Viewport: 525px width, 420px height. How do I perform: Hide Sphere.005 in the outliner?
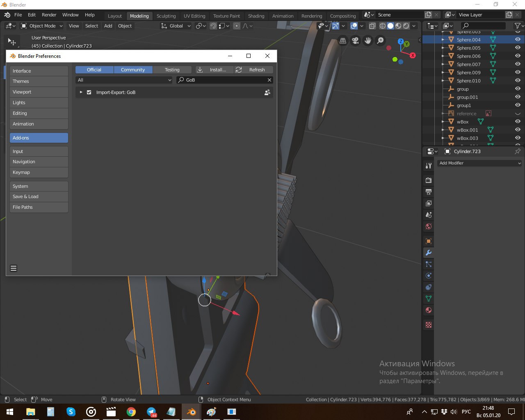pyautogui.click(x=518, y=48)
